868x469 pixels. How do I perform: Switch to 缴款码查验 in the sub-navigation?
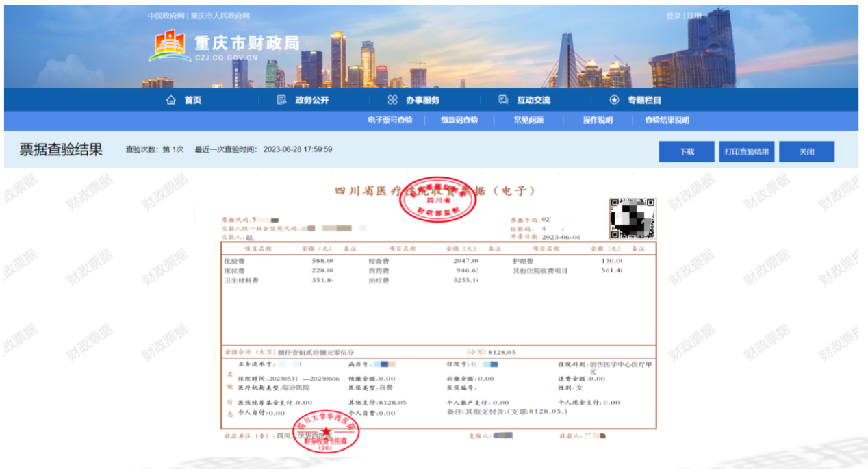coord(459,121)
